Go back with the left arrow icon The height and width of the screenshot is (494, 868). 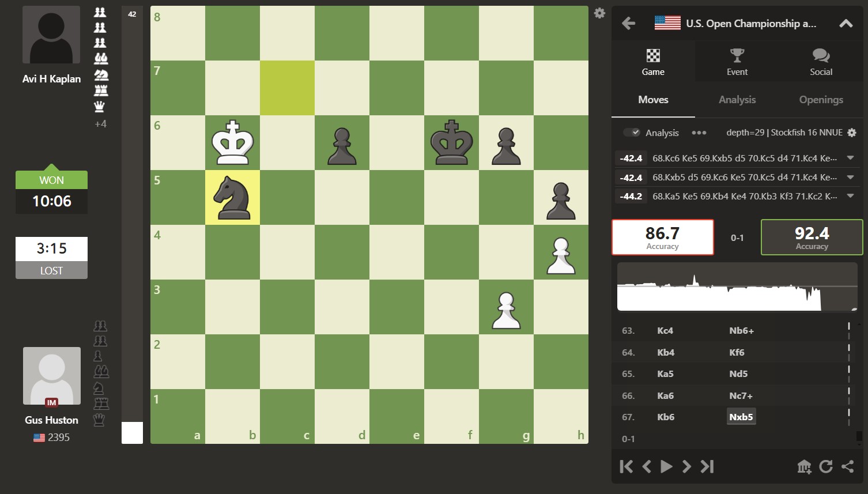coord(628,23)
